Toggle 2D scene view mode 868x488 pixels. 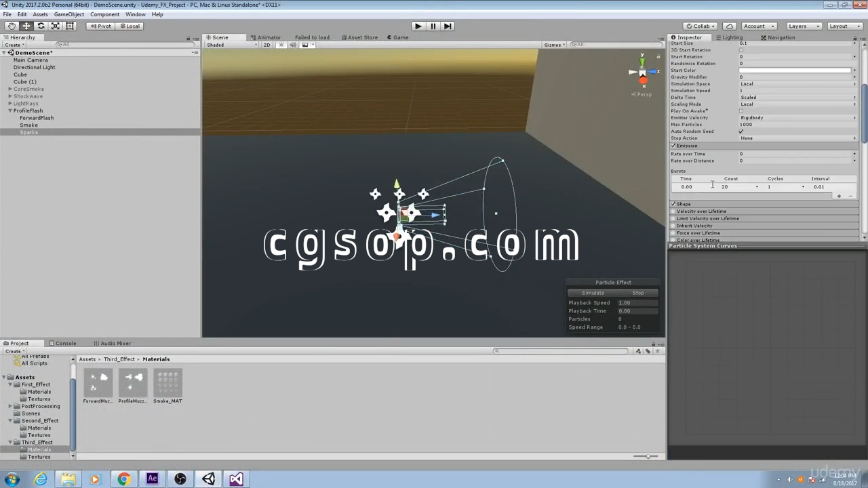pyautogui.click(x=267, y=45)
